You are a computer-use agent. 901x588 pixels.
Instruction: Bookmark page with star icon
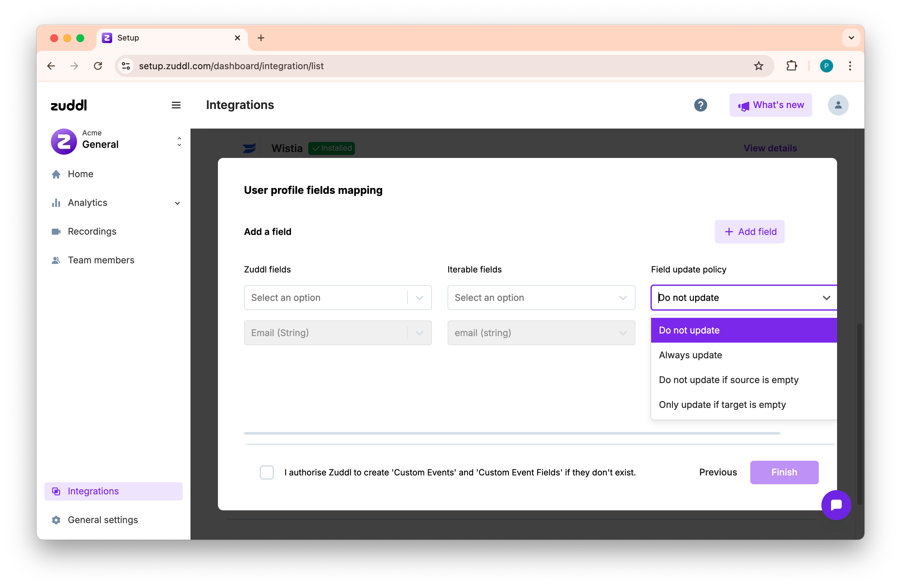pos(758,66)
